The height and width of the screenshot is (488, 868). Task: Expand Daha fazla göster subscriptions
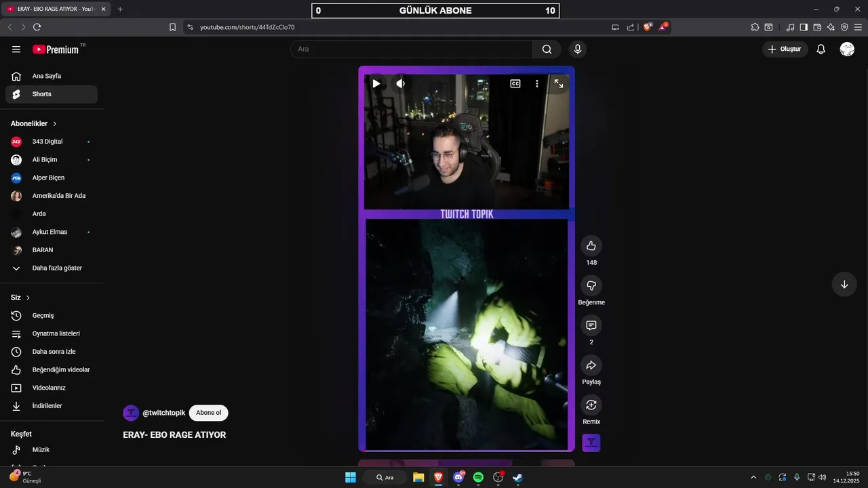pos(52,268)
